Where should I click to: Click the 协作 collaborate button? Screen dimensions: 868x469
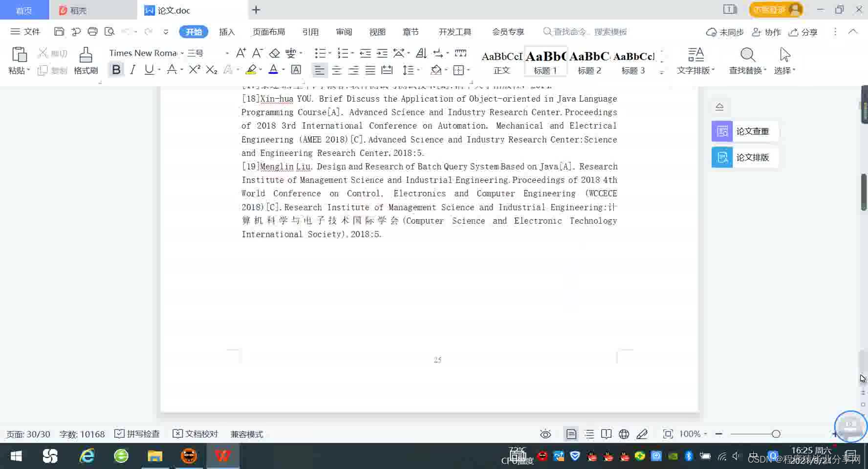(766, 32)
